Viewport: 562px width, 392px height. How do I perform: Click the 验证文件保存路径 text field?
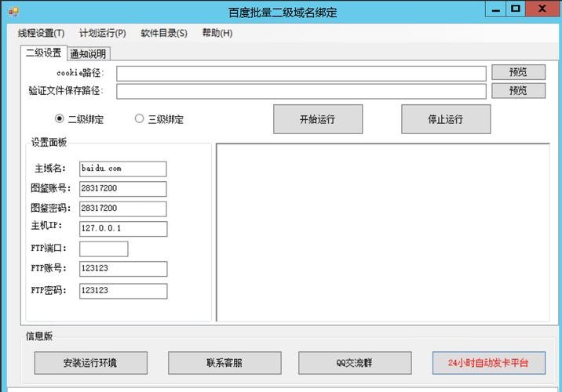[301, 91]
